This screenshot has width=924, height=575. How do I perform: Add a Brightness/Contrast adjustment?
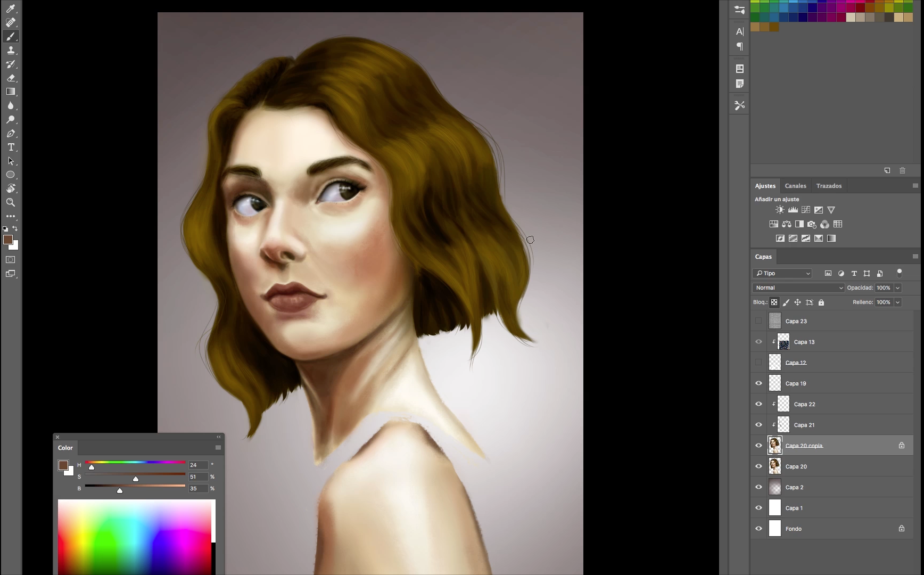[x=780, y=210]
